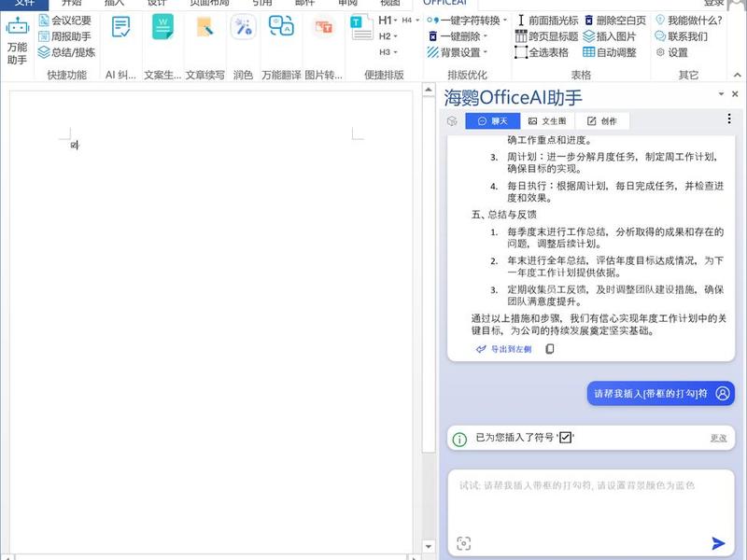Open the 周报助手 weekly report helper

tap(64, 36)
